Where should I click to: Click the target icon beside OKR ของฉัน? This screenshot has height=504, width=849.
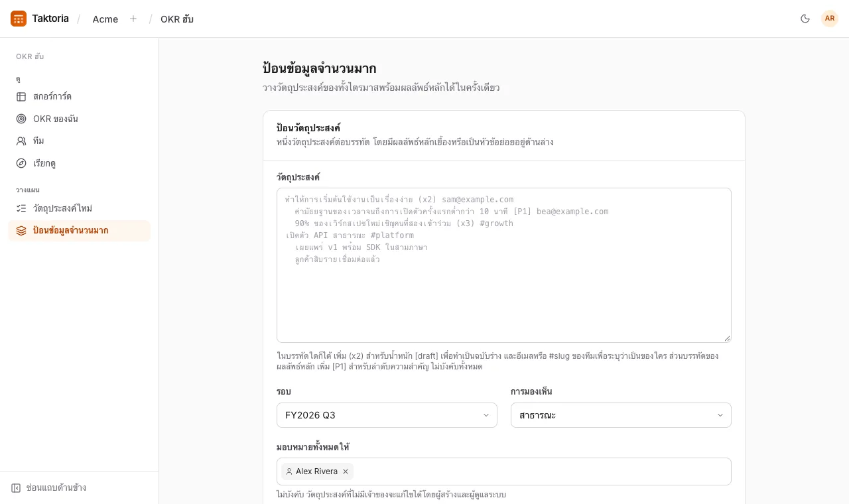coord(21,119)
